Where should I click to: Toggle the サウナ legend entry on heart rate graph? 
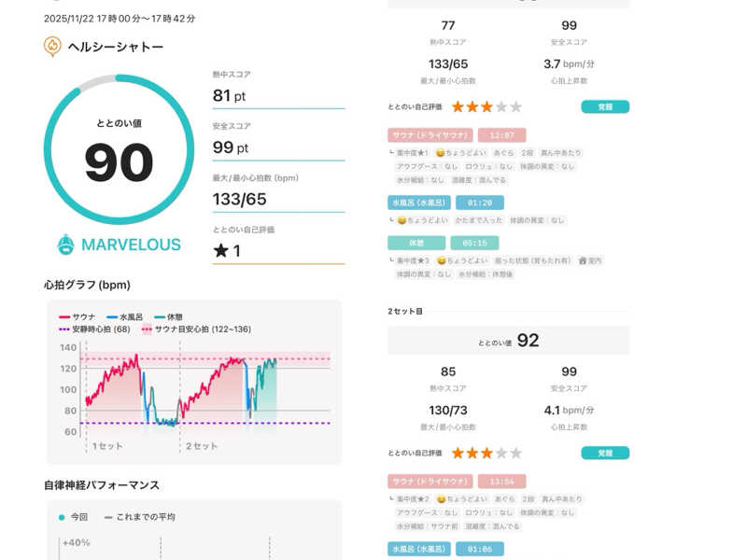click(x=78, y=317)
